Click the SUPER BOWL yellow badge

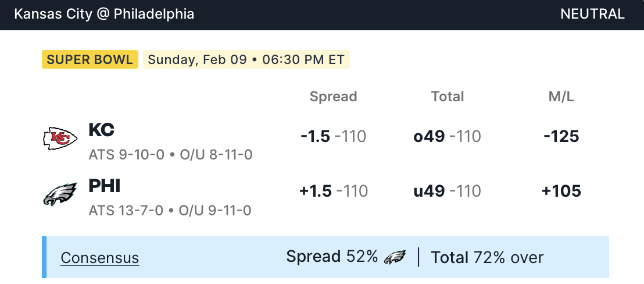pyautogui.click(x=90, y=59)
